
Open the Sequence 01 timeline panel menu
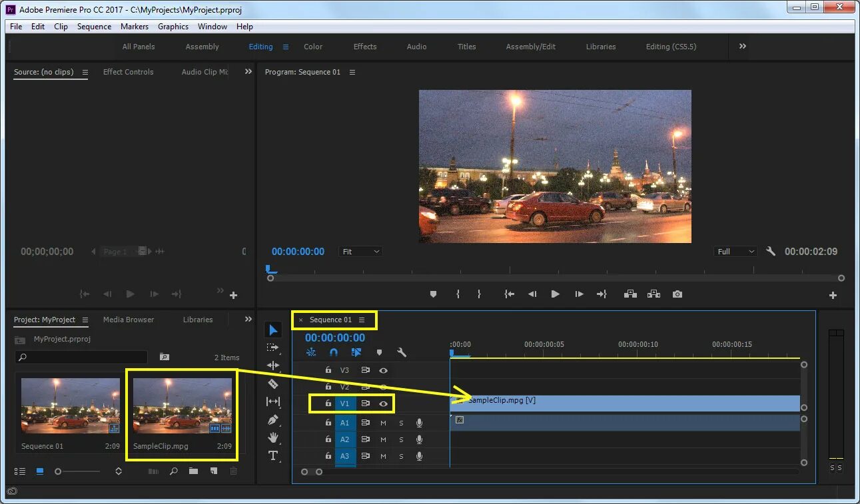(x=362, y=320)
